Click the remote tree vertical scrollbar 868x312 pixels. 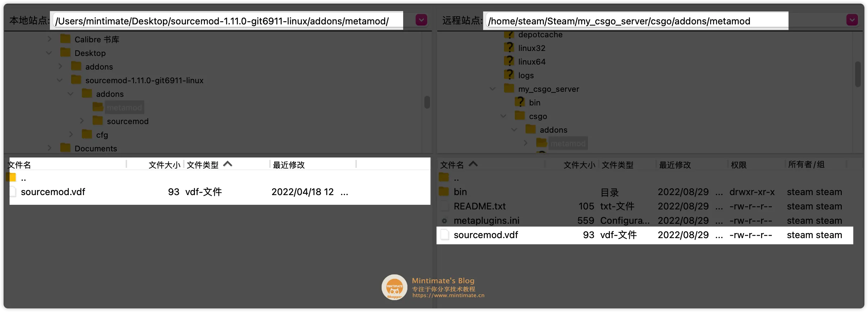[858, 74]
